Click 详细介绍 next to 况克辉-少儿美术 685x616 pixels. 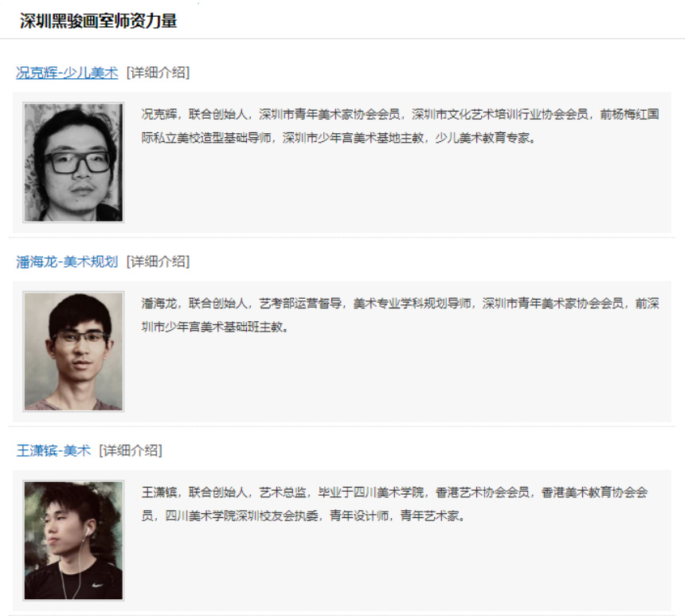[159, 73]
